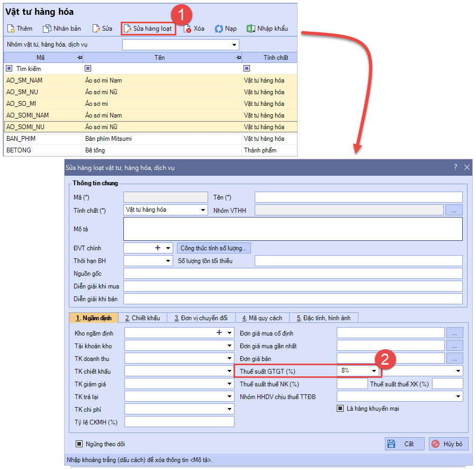
Task: Click the Xóa delete icon
Action: 187,29
